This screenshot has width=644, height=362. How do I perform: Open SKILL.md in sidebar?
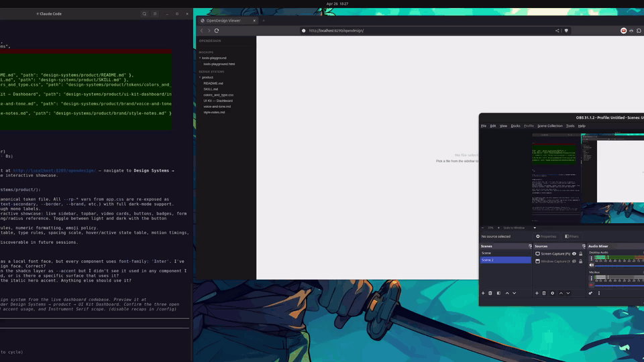[211, 89]
